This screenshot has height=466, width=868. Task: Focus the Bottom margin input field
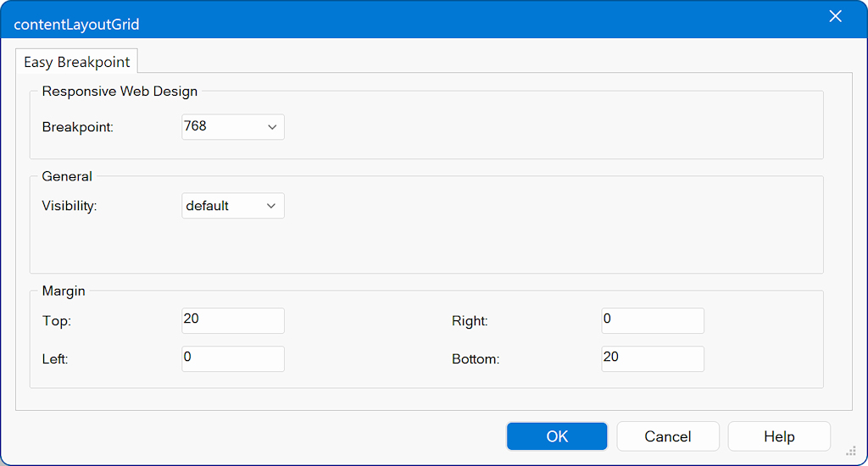(x=653, y=358)
